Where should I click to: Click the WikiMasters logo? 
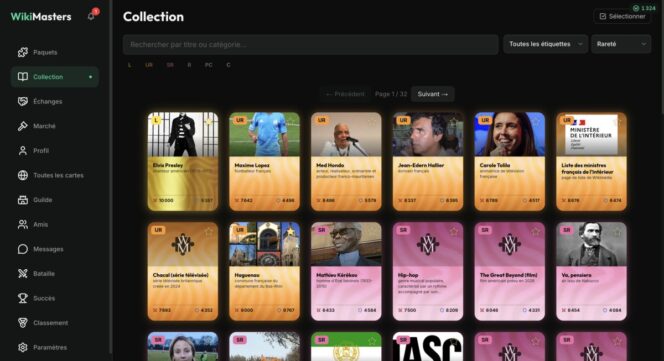point(41,17)
